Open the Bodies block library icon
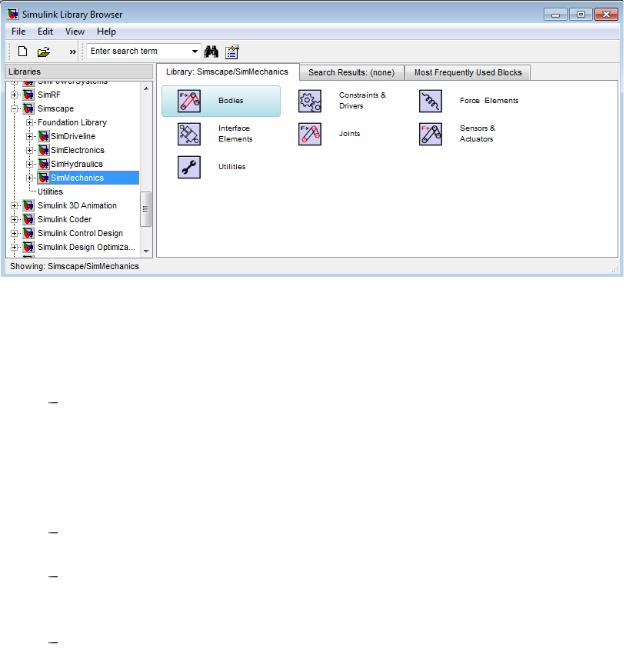The image size is (624, 652). coord(189,101)
